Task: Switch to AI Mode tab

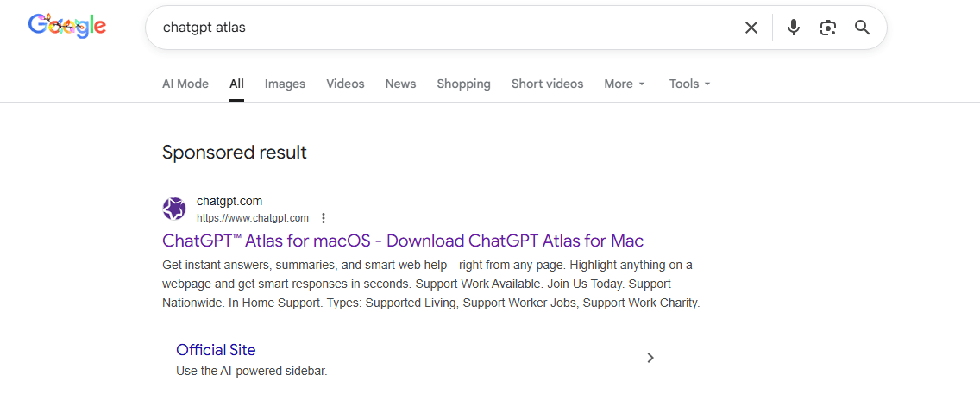Action: pos(185,84)
